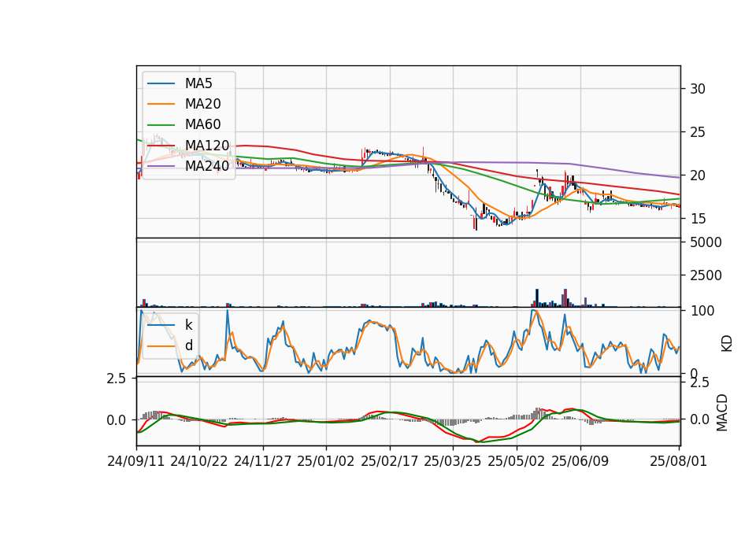Viewport: 756px width, 543px height.
Task: Click the d legend label in KD panel
Action: [x=189, y=345]
